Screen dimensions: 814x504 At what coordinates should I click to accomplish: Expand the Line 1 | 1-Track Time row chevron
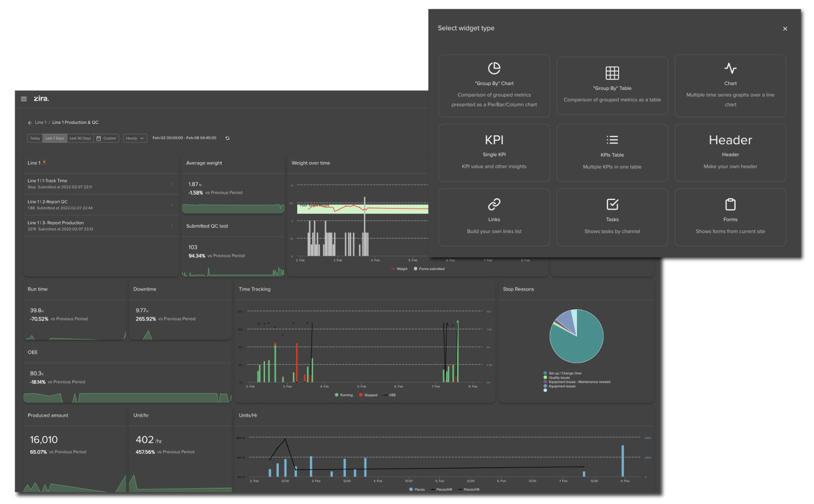172,183
